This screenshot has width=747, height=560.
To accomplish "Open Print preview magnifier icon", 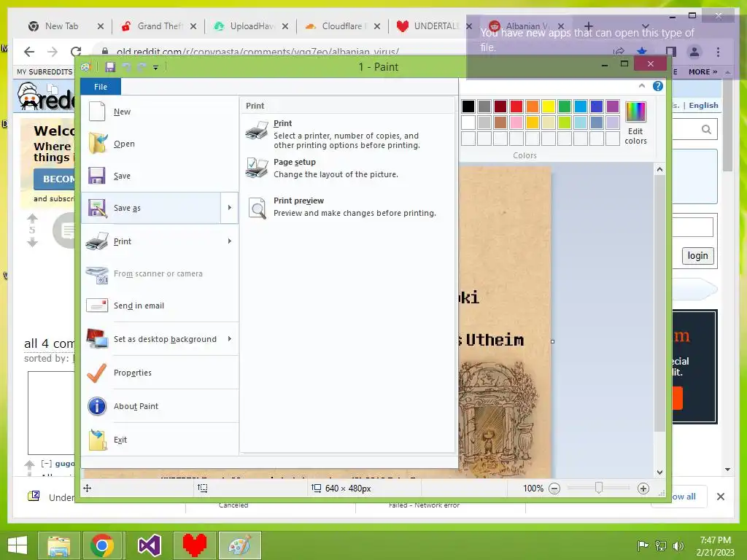I will pyautogui.click(x=258, y=208).
